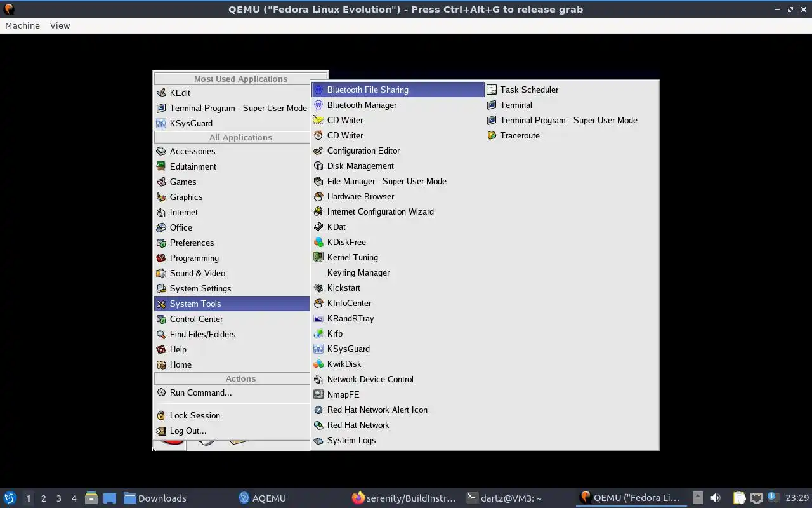Choose Log Out... action
Viewport: 812px width, 508px height.
pyautogui.click(x=232, y=431)
